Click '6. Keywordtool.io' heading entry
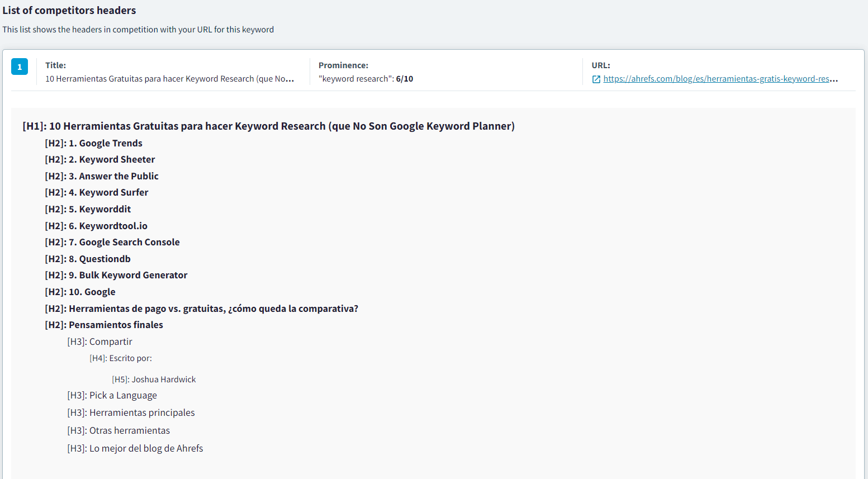 [x=96, y=226]
